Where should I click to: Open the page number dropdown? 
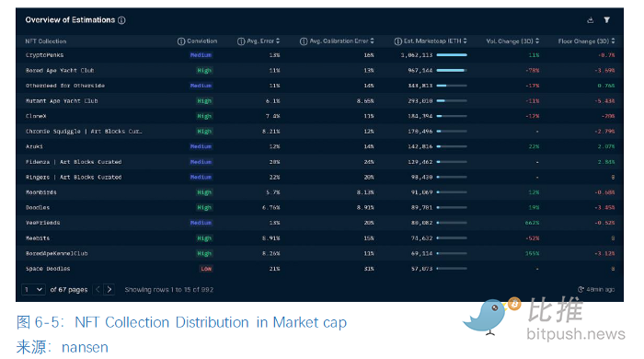[33, 290]
